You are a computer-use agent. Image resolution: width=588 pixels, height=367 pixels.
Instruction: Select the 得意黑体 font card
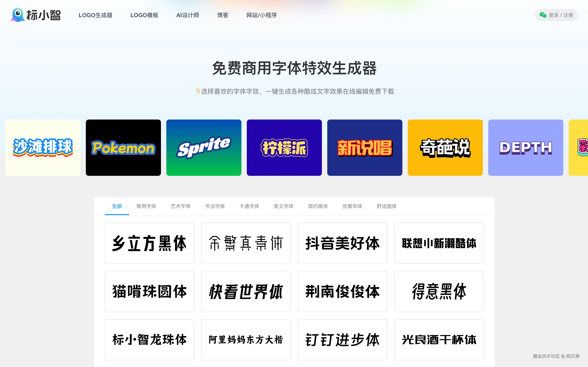coord(439,291)
